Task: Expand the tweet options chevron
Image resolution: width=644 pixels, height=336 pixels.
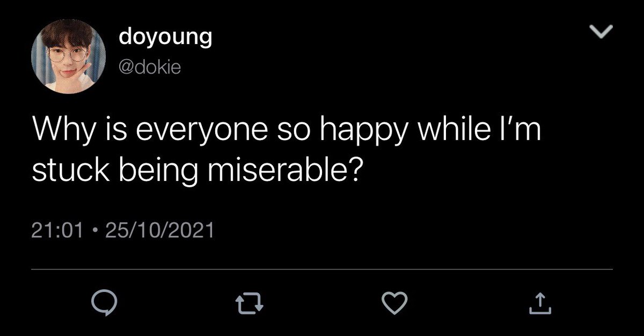Action: coord(602,33)
